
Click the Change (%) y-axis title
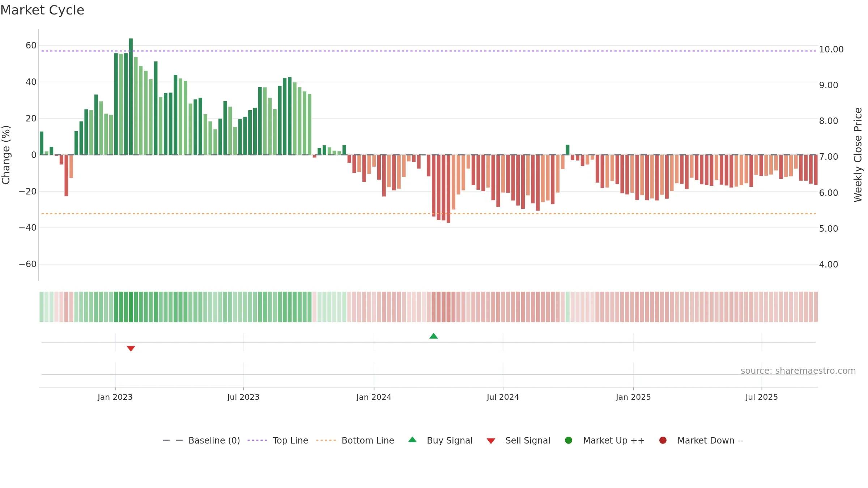click(x=6, y=155)
